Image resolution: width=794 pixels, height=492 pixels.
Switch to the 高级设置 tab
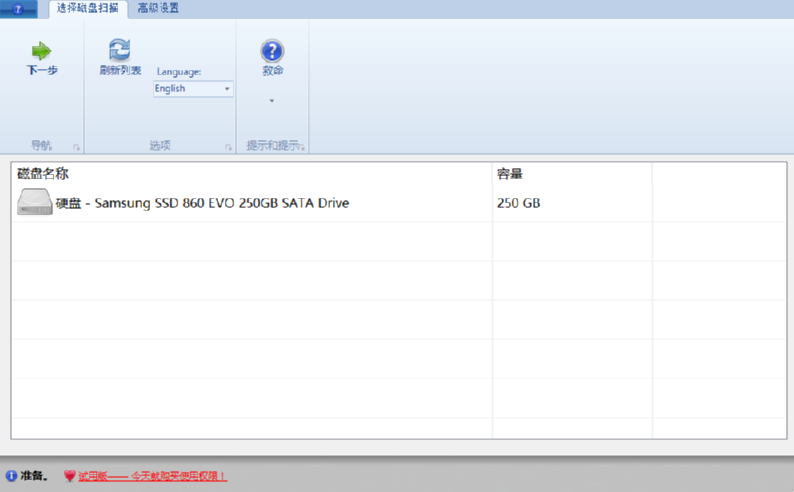pyautogui.click(x=158, y=9)
